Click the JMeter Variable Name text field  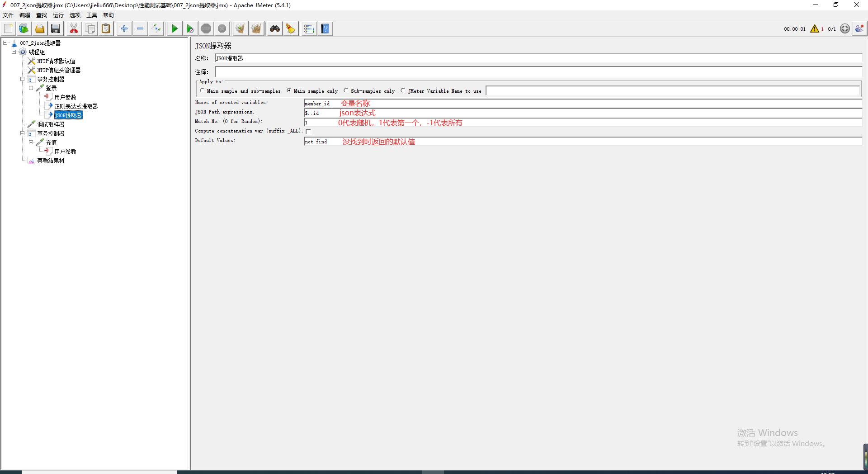[x=673, y=91]
